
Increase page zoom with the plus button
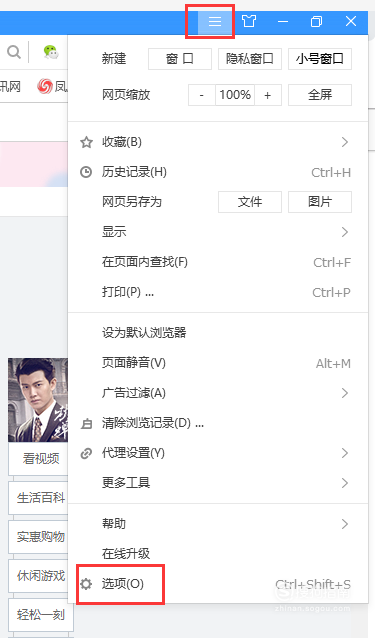[268, 95]
